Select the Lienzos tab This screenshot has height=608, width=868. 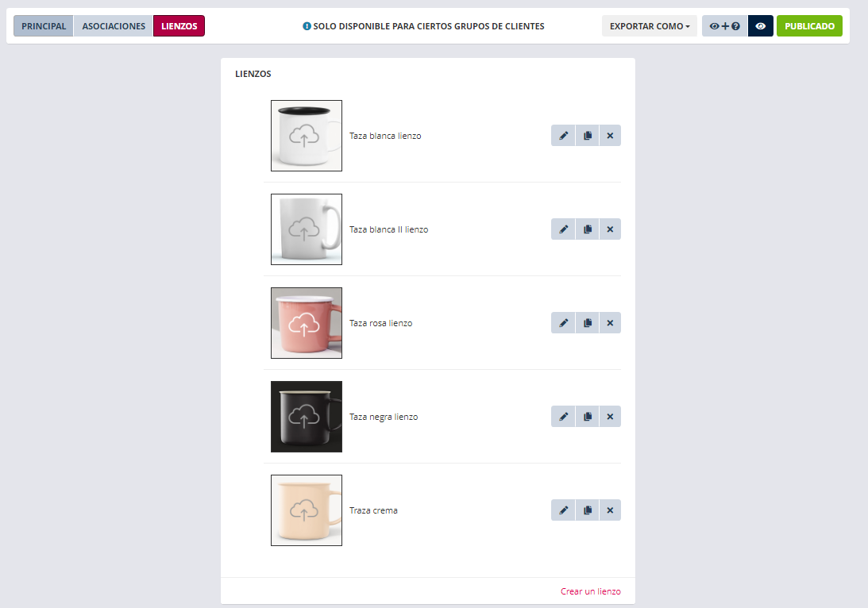tap(179, 26)
